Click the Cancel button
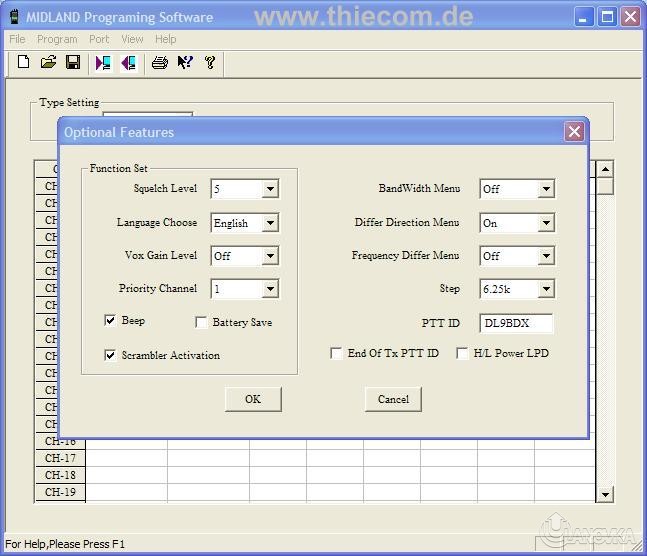 click(393, 399)
